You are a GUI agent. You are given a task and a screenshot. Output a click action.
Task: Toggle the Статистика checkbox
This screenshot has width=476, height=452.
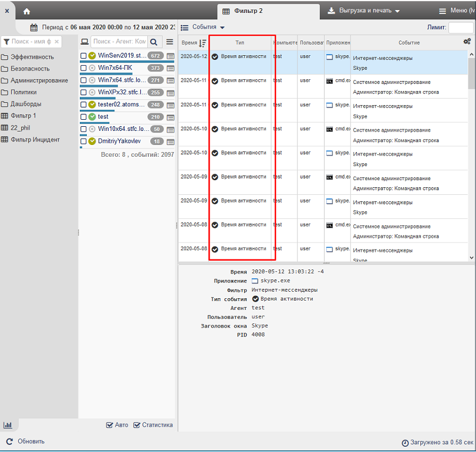(137, 425)
